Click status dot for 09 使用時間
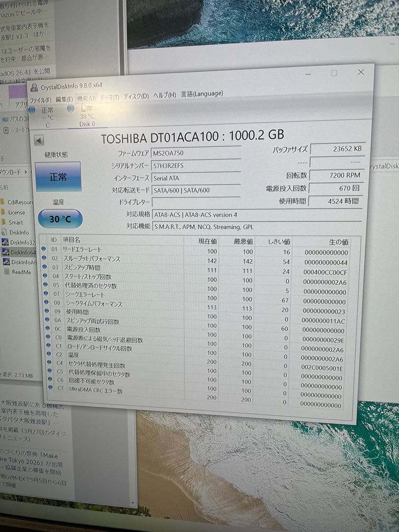399x532 pixels. click(x=47, y=310)
